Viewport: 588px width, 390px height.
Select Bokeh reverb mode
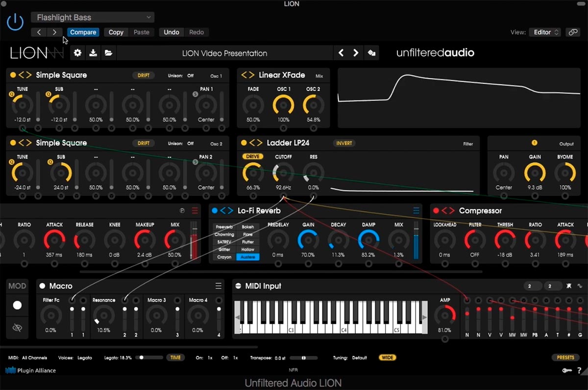coord(248,227)
